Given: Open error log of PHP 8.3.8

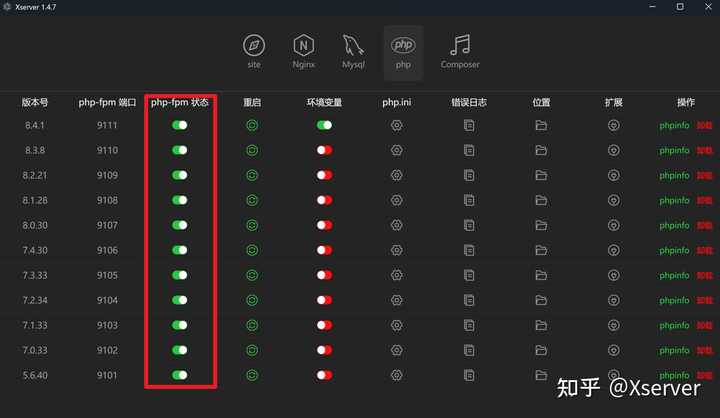Looking at the screenshot, I should click(469, 150).
